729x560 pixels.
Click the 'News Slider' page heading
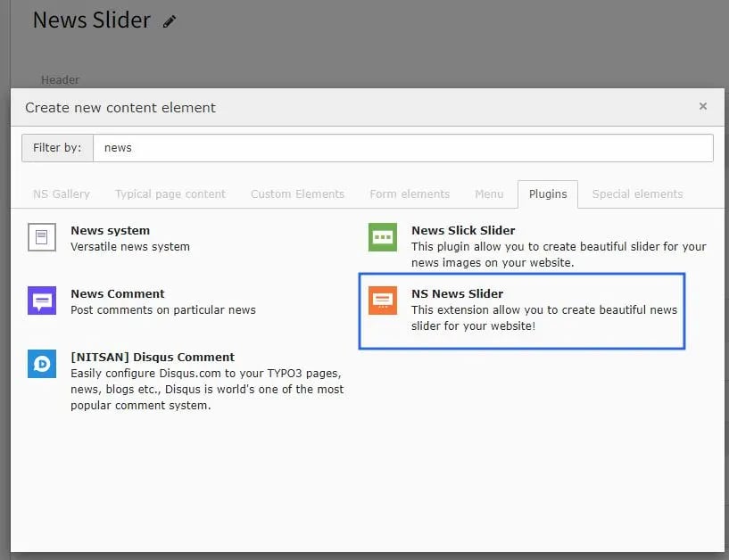point(92,20)
